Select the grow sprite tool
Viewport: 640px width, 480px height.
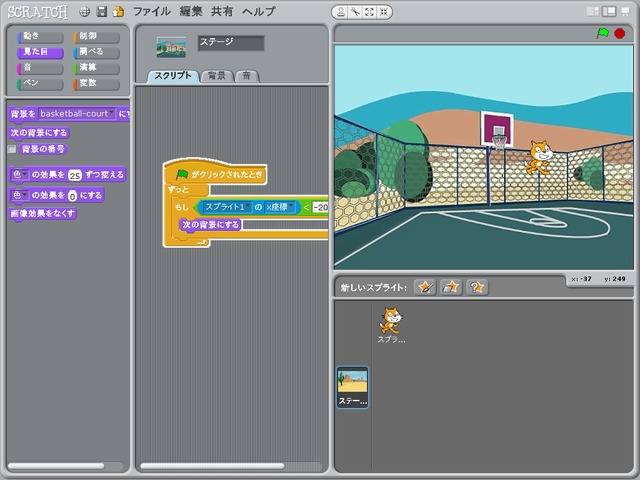[x=369, y=12]
